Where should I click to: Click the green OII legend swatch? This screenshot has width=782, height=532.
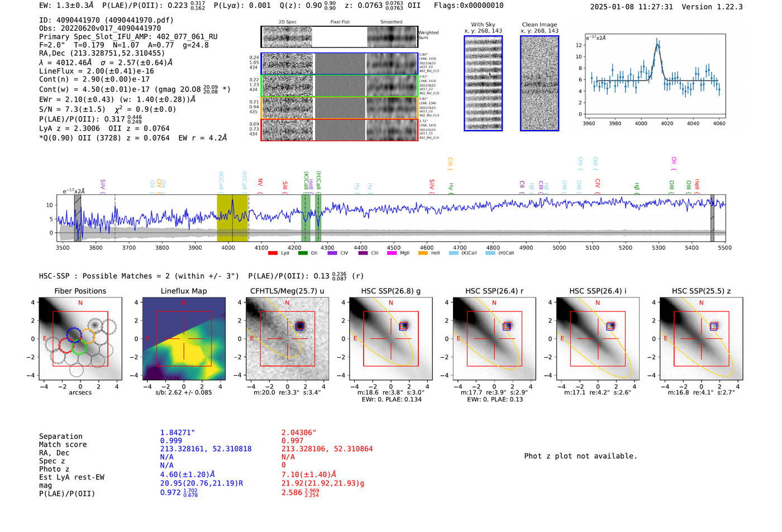coord(303,253)
